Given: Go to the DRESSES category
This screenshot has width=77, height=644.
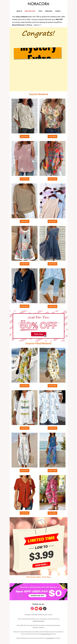Looking at the screenshot, I should tap(49, 11).
